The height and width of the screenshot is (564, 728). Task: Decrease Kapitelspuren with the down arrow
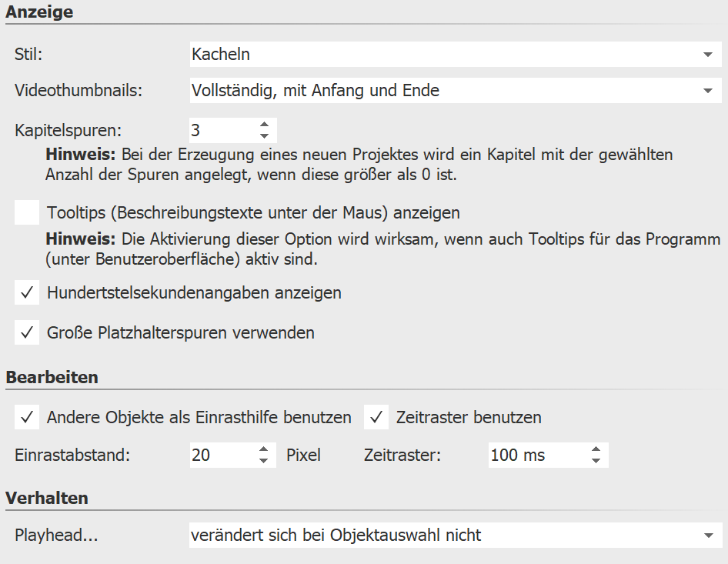[x=265, y=135]
